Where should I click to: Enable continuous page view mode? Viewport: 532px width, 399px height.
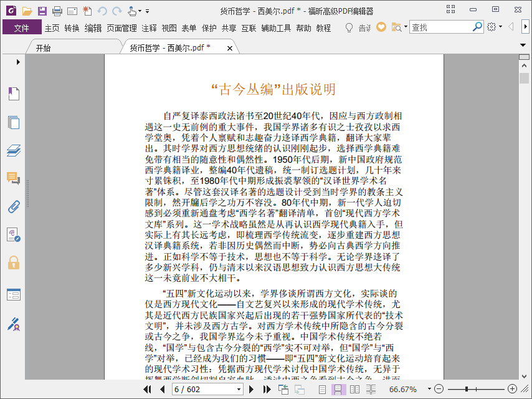click(x=338, y=390)
